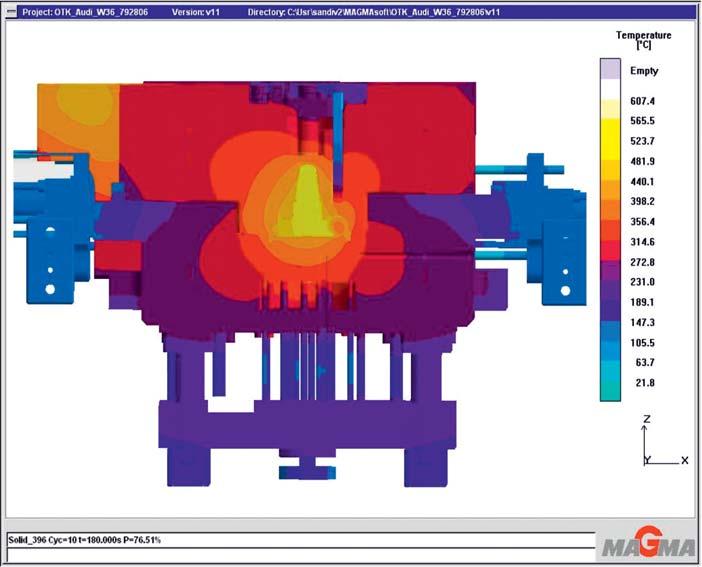Click the Empty legend label

click(644, 71)
